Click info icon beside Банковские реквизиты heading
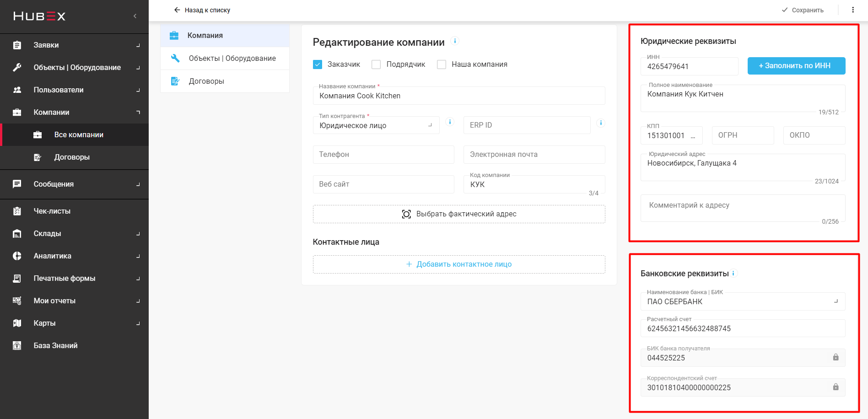 [x=733, y=274]
